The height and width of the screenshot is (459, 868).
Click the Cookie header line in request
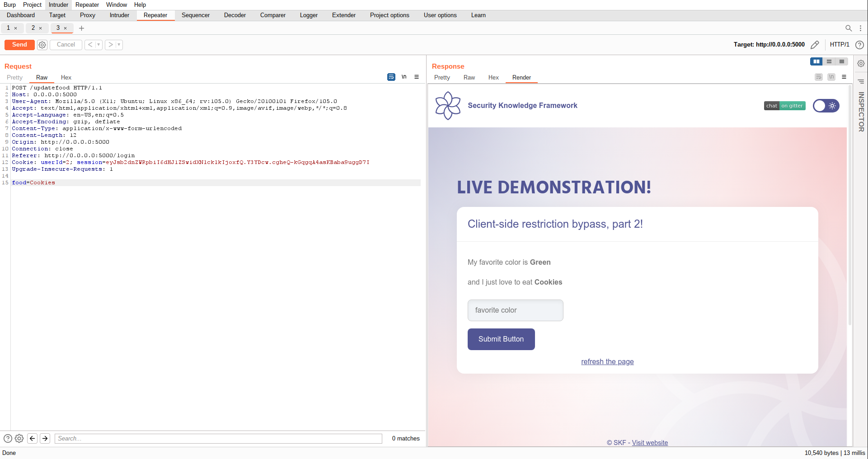pos(190,162)
